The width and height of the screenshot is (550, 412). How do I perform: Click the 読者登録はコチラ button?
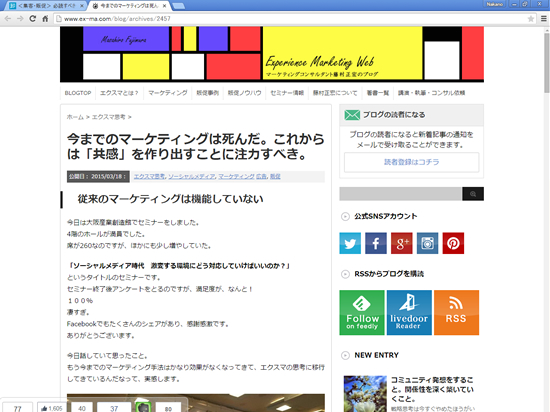[x=411, y=162]
